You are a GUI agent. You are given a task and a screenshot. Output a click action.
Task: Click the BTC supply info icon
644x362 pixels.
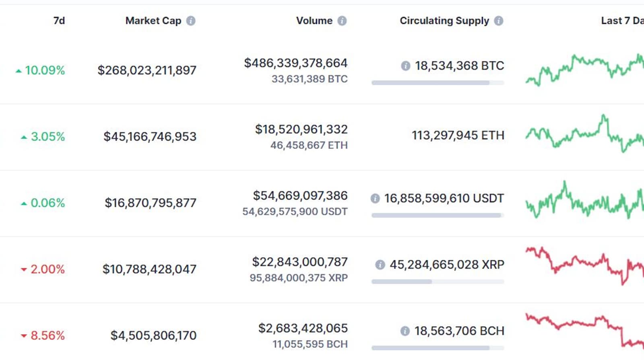pyautogui.click(x=405, y=66)
